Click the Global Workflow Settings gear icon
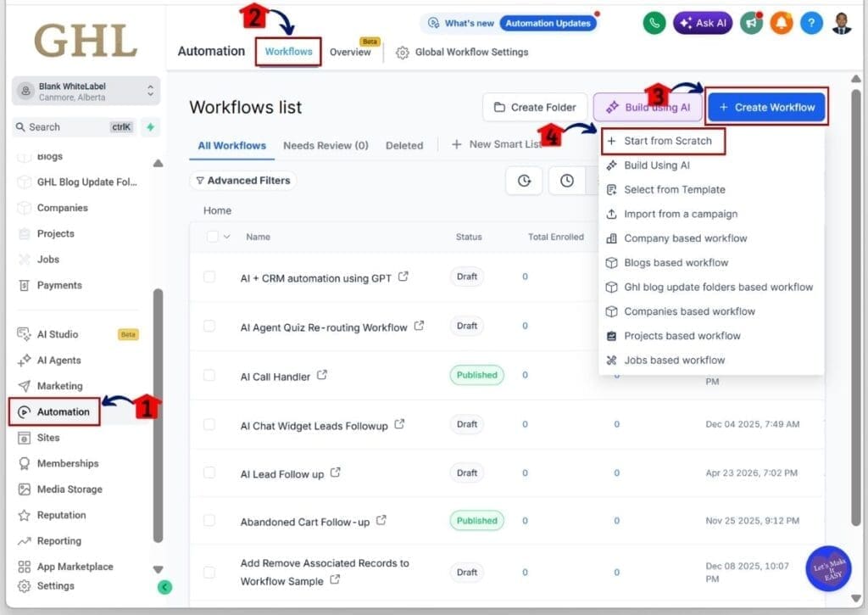The height and width of the screenshot is (615, 868). 403,53
